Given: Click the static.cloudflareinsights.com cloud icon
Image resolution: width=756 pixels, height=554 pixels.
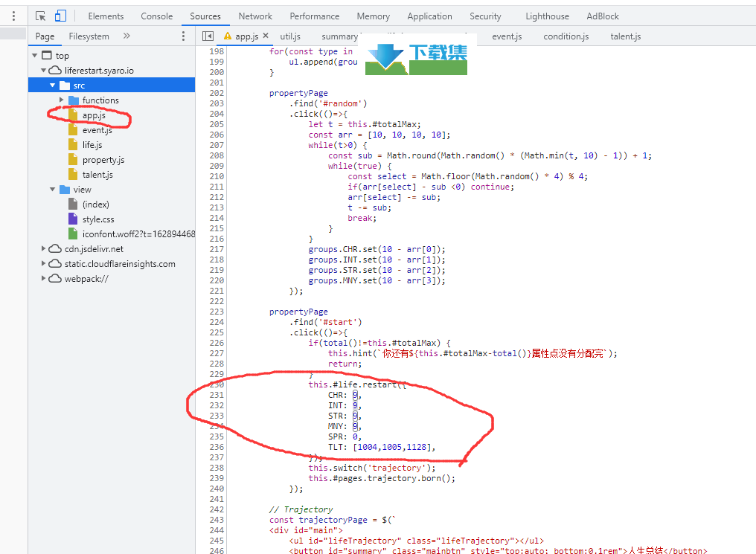Looking at the screenshot, I should point(56,263).
